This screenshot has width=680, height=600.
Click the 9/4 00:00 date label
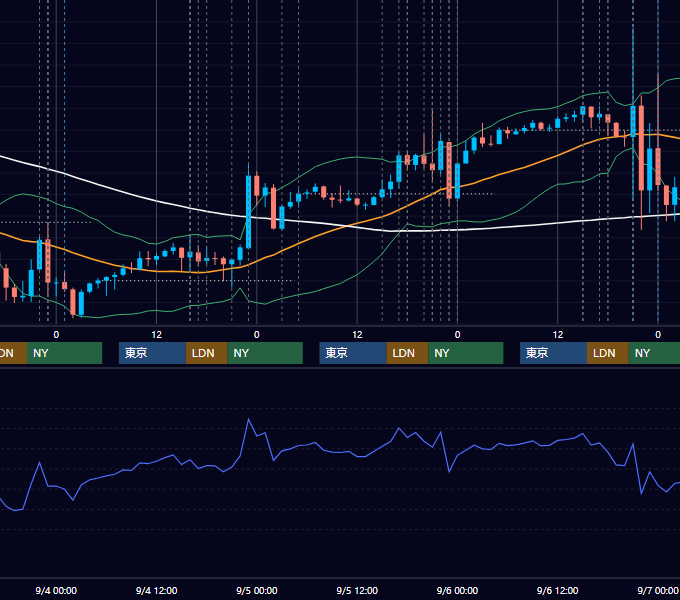tap(56, 590)
